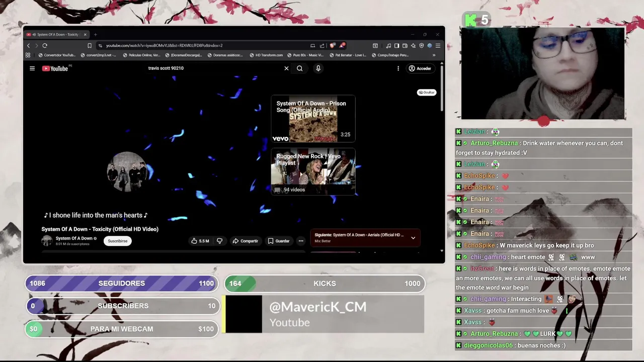Open the System Of A Down channel name link
The width and height of the screenshot is (644, 362).
(x=74, y=238)
